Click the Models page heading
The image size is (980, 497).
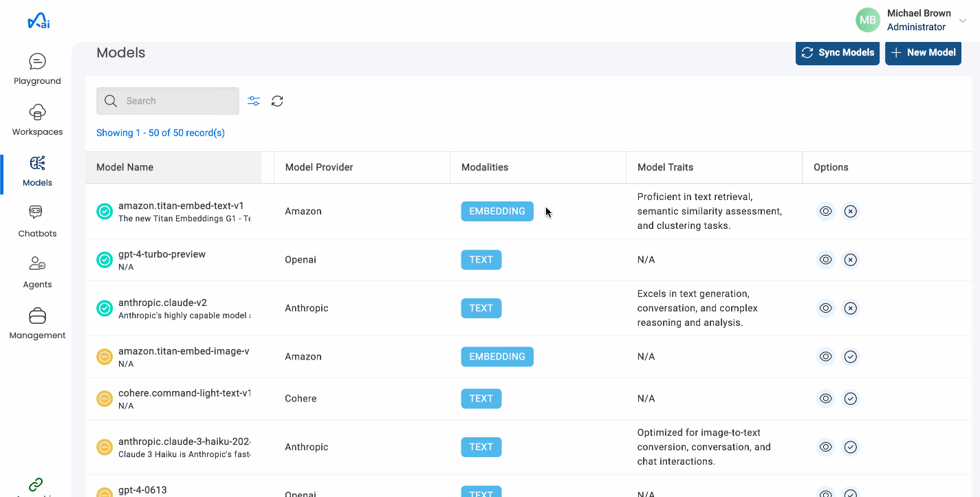(x=121, y=53)
